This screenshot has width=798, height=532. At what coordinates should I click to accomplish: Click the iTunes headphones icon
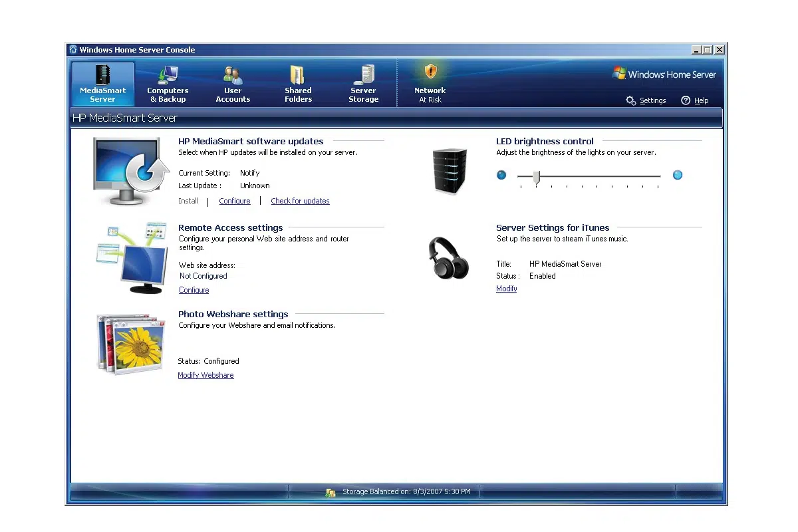tap(448, 259)
